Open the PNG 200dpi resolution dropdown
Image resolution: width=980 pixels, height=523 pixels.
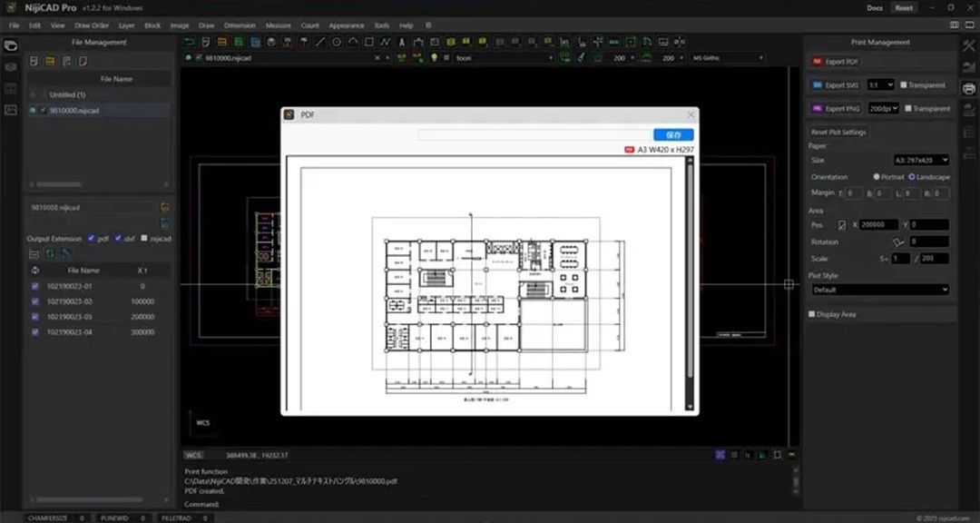(884, 108)
